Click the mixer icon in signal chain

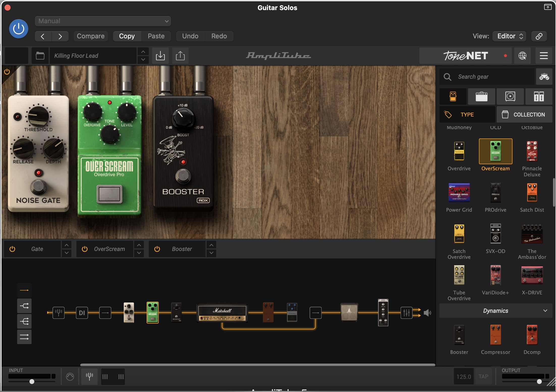(406, 313)
